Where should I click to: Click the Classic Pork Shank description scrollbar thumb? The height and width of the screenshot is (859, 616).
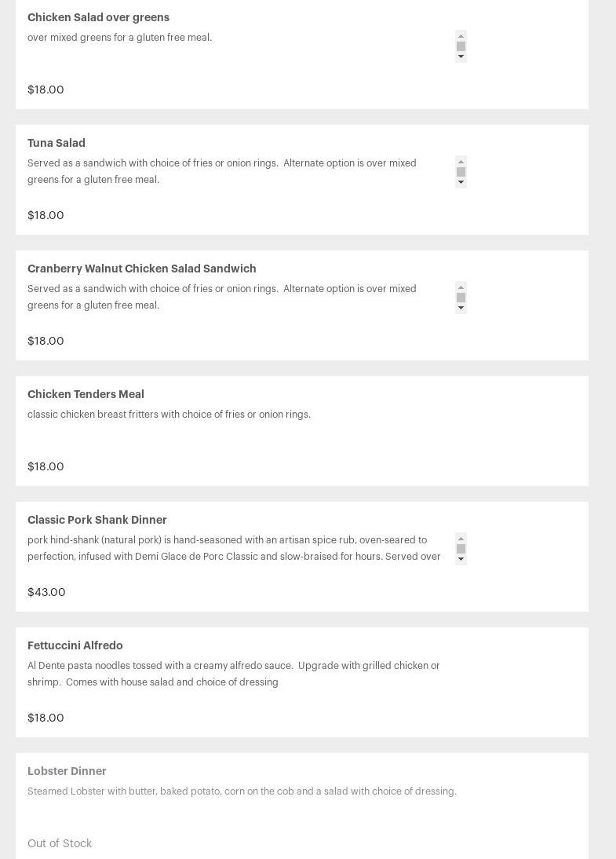coord(461,549)
